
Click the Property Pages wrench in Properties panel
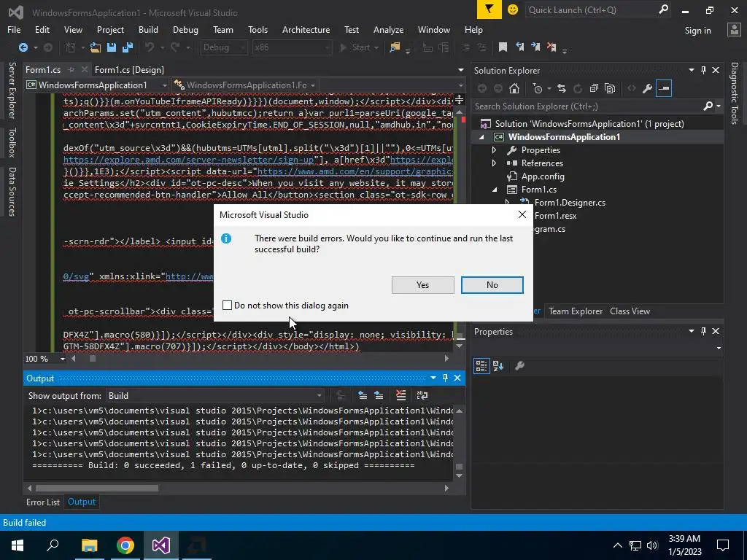click(519, 366)
